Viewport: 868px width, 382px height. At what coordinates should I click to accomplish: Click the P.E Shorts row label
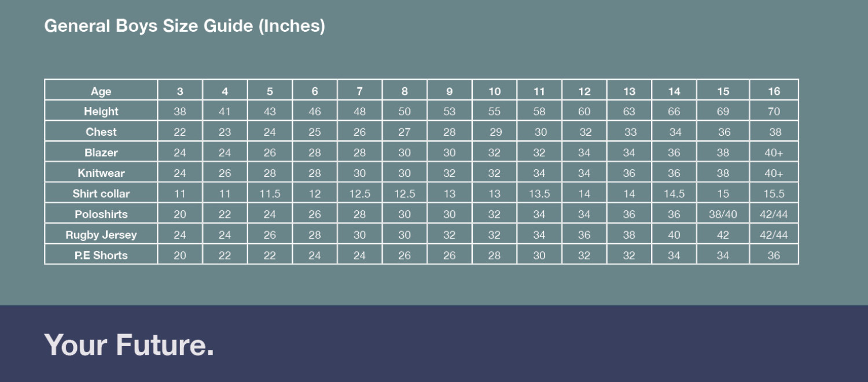[x=101, y=255]
